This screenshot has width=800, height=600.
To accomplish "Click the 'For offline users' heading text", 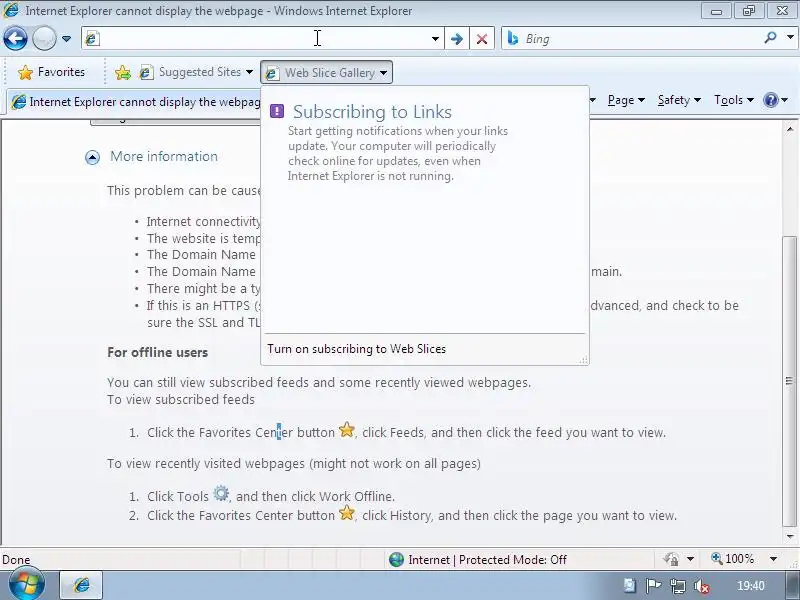I will [158, 353].
